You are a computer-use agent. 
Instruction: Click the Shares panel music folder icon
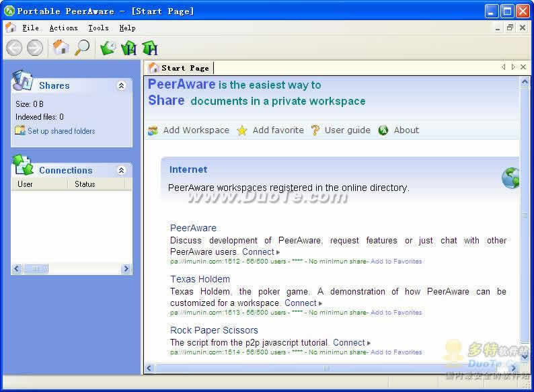point(22,81)
